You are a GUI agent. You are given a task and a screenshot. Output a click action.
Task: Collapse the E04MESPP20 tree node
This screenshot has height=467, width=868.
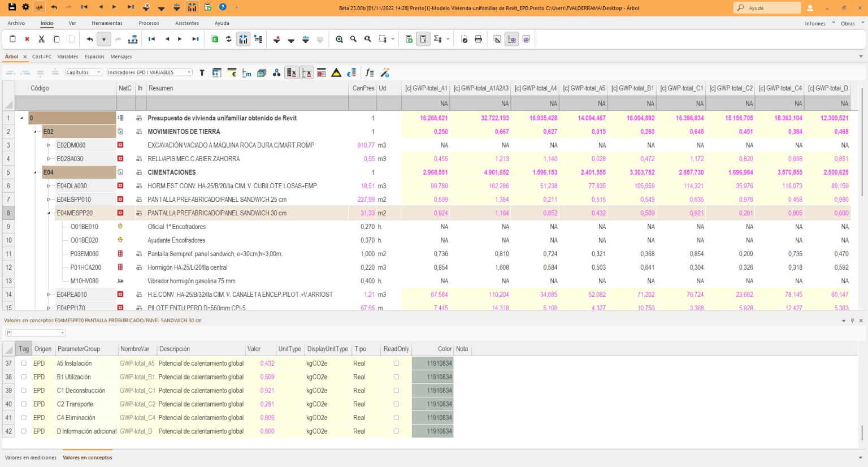click(49, 213)
